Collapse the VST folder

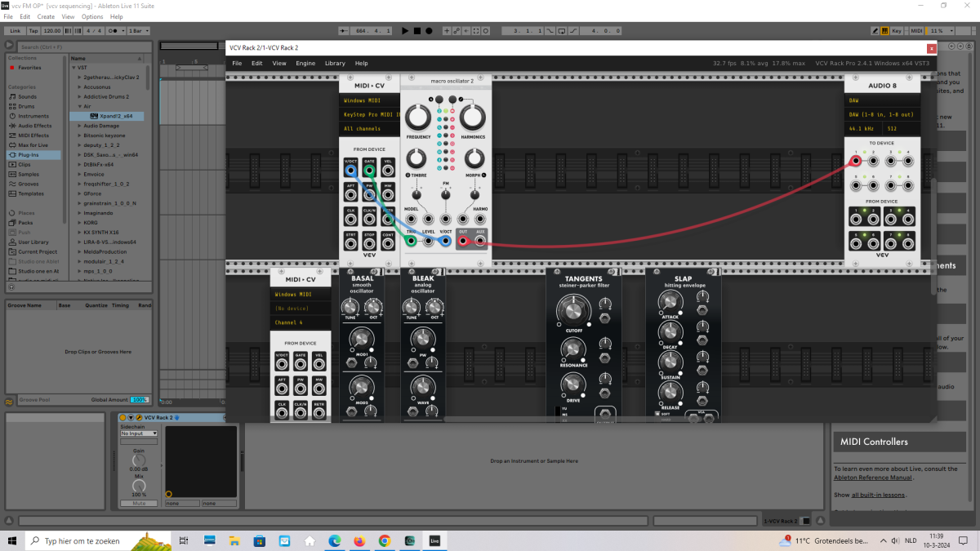(x=73, y=68)
